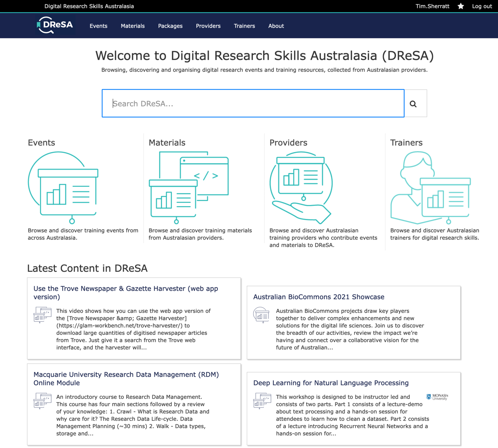The image size is (498, 448).
Task: Click the Events section heading
Action: pyautogui.click(x=41, y=143)
